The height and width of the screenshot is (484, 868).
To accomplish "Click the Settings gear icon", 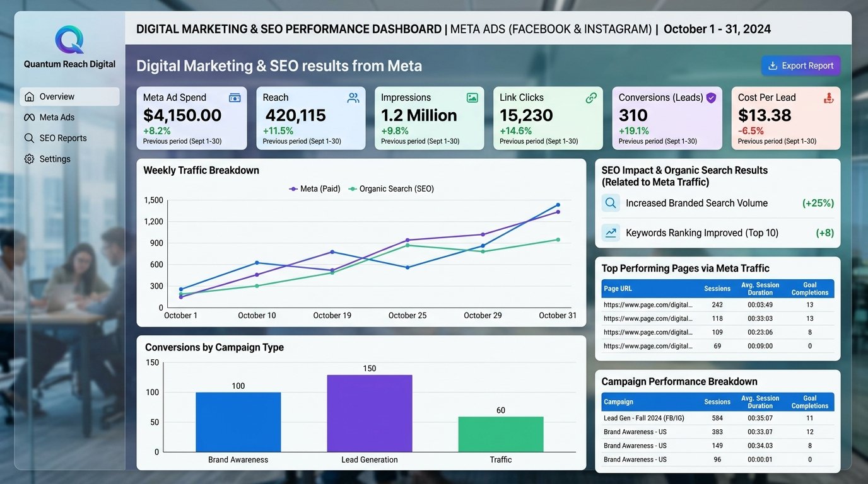I will pyautogui.click(x=29, y=159).
